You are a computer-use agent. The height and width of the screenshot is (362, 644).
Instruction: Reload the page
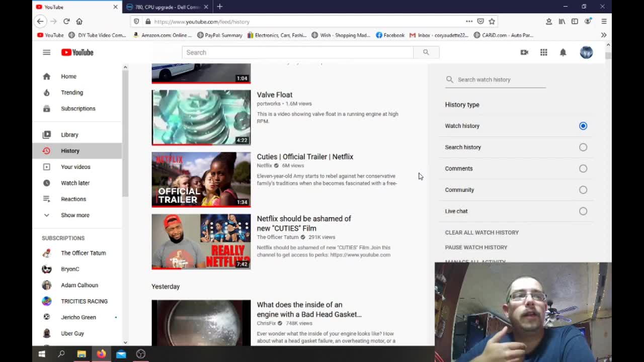point(66,21)
